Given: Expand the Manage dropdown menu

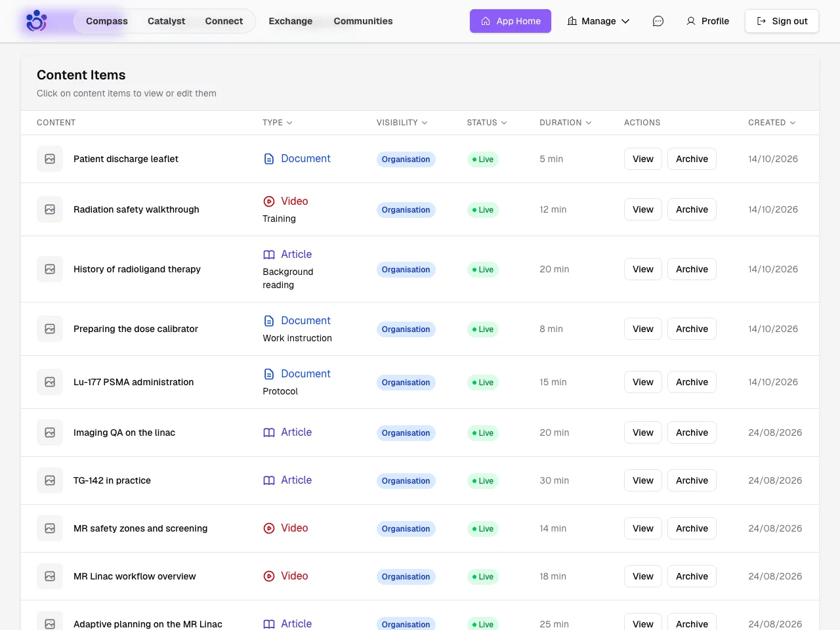Looking at the screenshot, I should [598, 21].
